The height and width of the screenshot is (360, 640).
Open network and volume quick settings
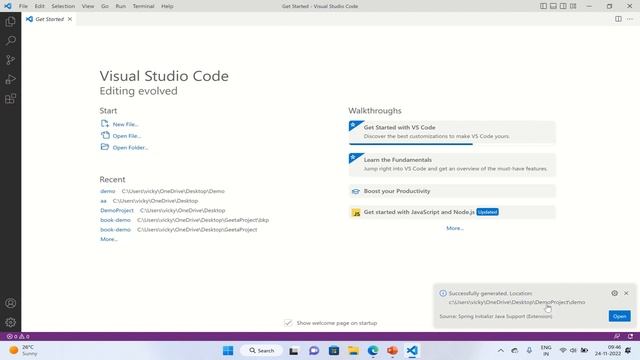(573, 351)
